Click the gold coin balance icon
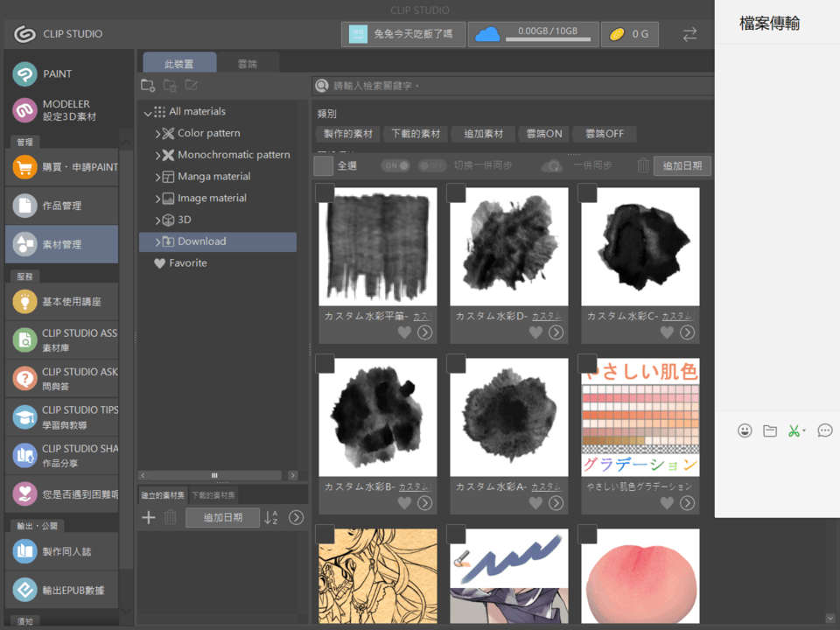Image resolution: width=840 pixels, height=630 pixels. tap(618, 34)
